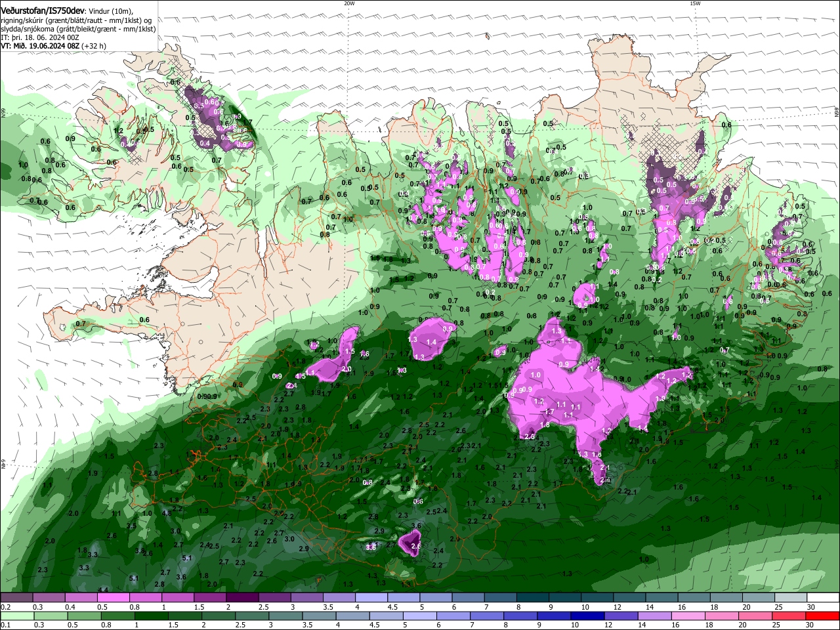
Task: Click the '4.4' precipitation value near bottom edge
Action: pos(103,590)
